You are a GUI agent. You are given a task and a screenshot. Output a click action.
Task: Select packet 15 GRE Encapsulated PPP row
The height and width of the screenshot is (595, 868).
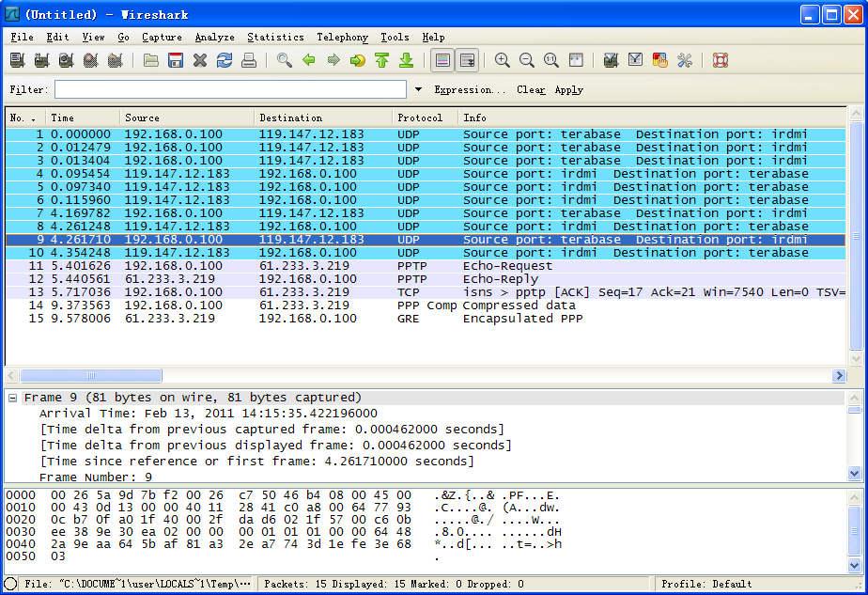(426, 319)
